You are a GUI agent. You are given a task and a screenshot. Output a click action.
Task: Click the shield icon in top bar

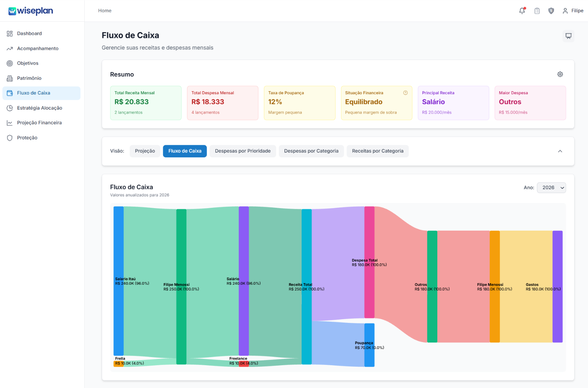551,11
